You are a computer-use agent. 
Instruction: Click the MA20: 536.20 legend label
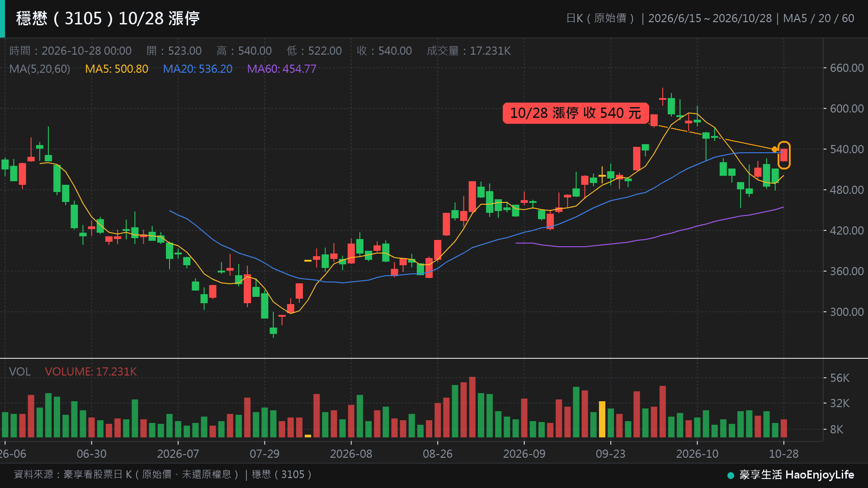pyautogui.click(x=198, y=69)
